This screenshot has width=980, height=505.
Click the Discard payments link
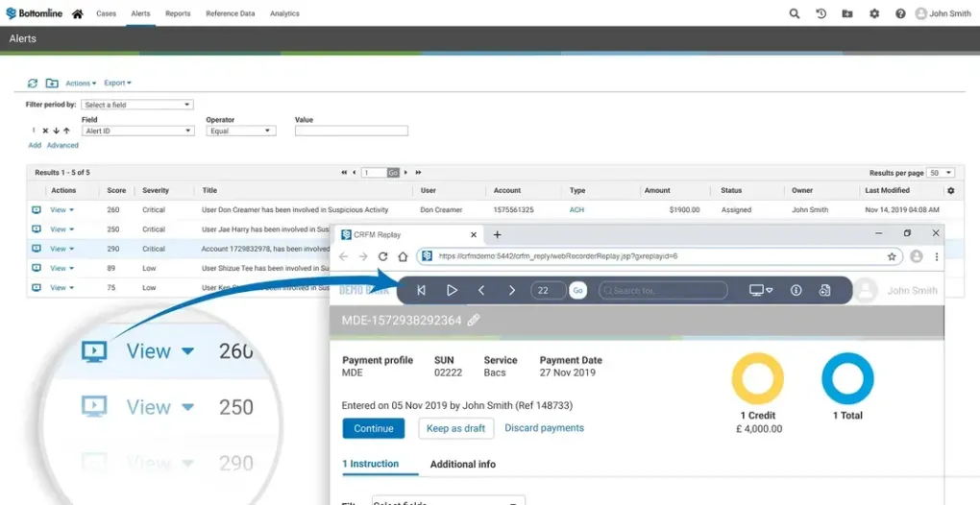[x=544, y=428]
